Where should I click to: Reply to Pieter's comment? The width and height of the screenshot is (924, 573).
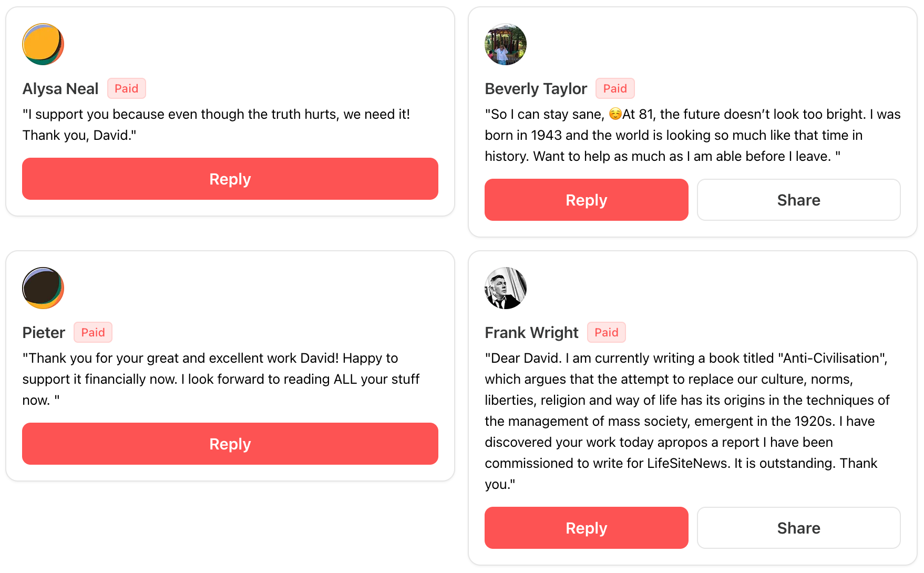tap(230, 444)
